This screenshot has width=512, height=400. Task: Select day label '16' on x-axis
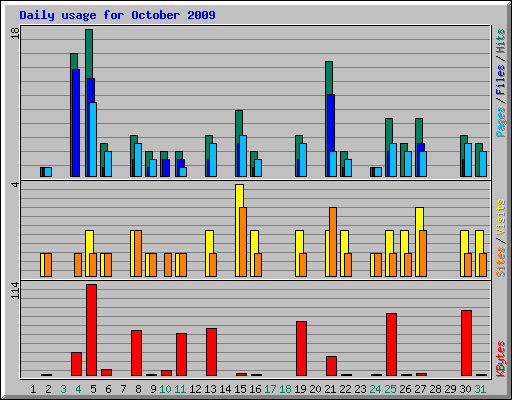click(255, 389)
